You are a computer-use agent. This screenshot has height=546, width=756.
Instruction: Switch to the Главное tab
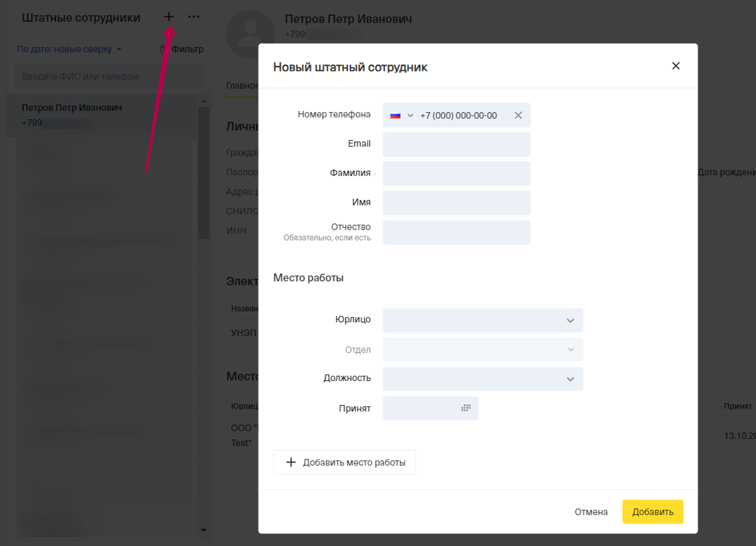pyautogui.click(x=242, y=86)
